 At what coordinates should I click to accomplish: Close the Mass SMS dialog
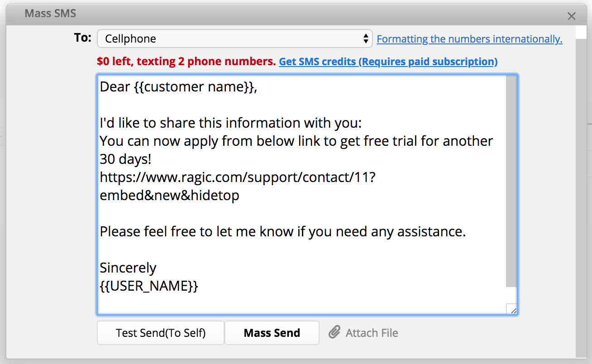point(572,16)
